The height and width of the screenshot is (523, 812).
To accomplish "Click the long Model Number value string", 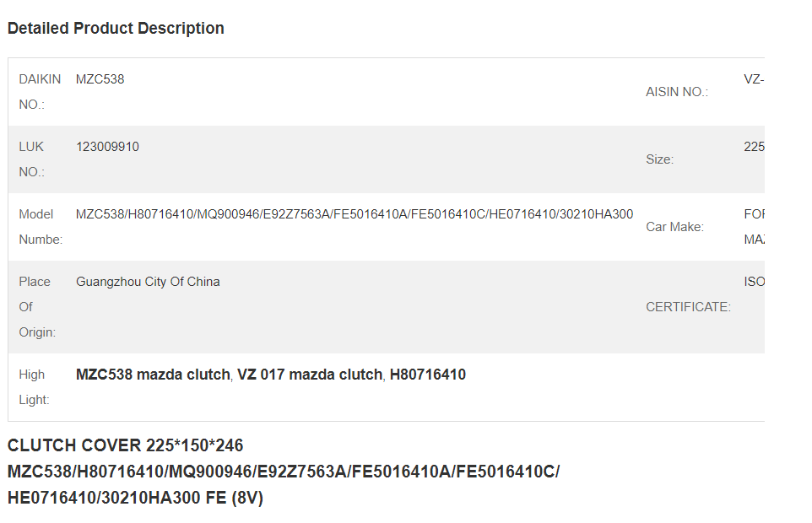I will click(355, 214).
